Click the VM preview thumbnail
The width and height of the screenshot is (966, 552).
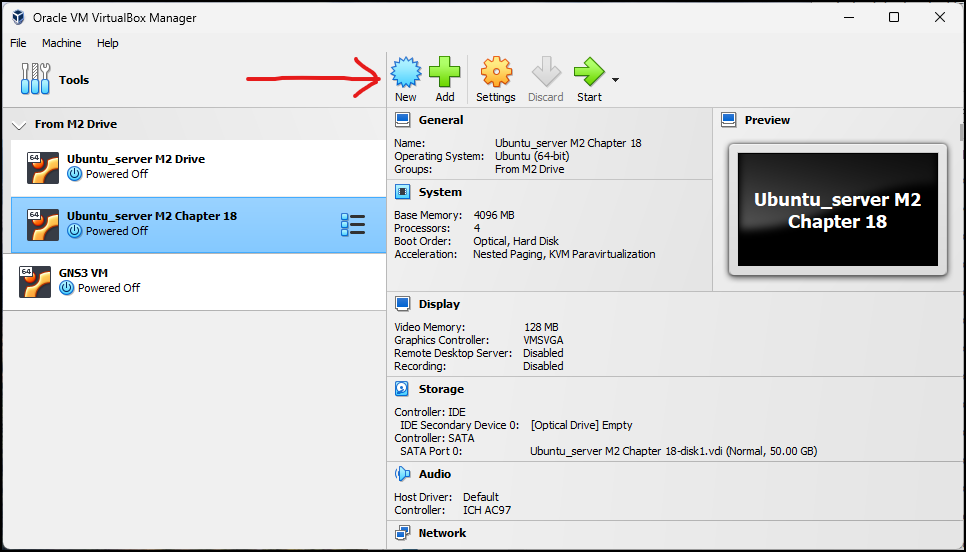(x=838, y=209)
